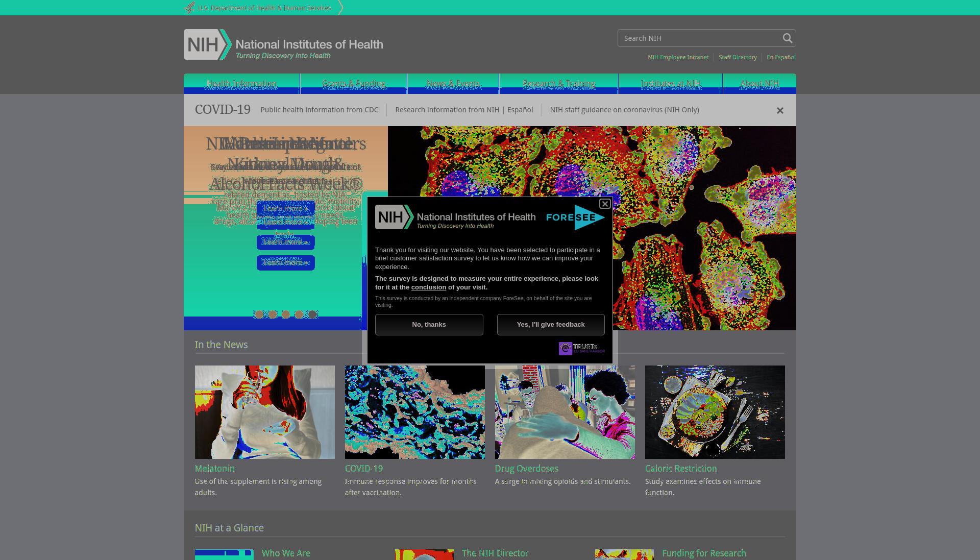Open the Español COVID-19 research link

tap(520, 110)
